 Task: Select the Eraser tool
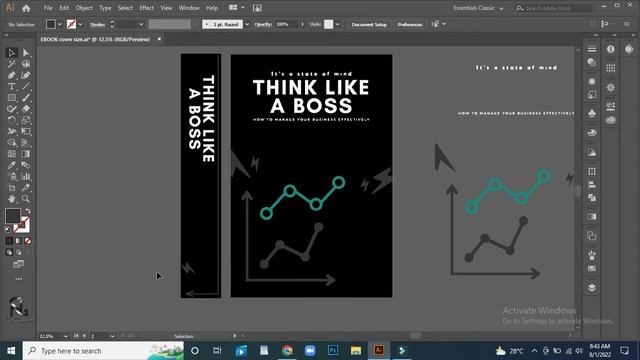click(26, 109)
